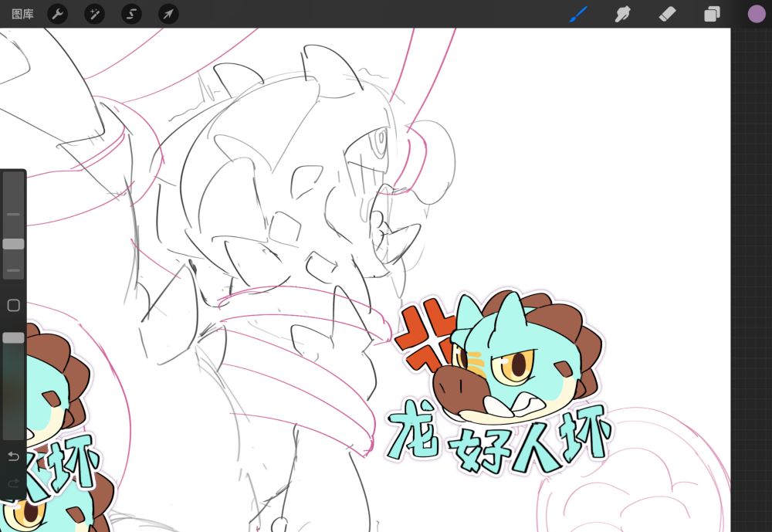Tap the square modify button in sidebar
772x532 pixels.
click(x=13, y=306)
